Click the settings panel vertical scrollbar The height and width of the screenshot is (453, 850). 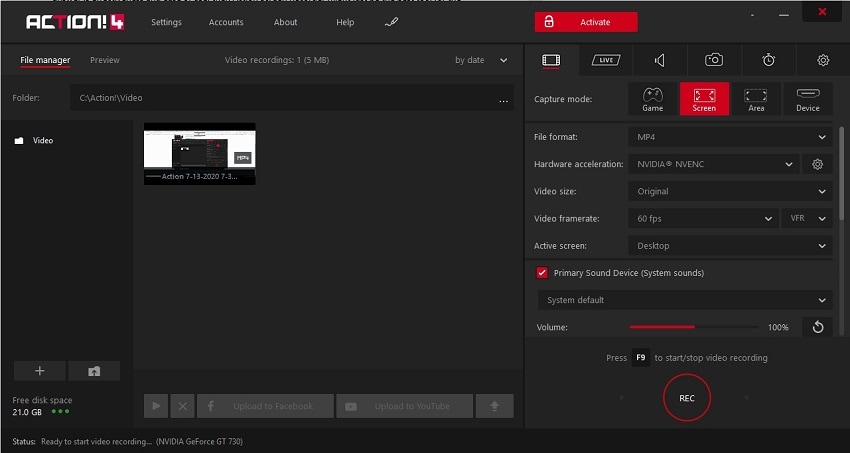842,173
